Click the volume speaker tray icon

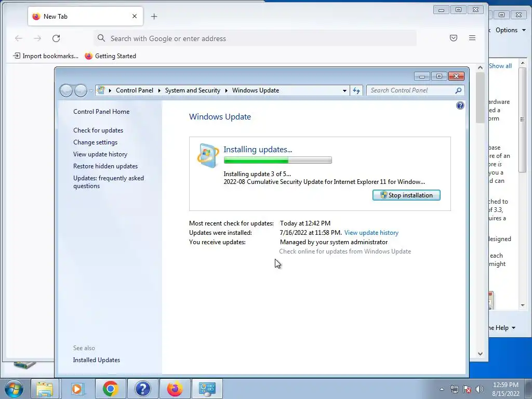pos(480,389)
